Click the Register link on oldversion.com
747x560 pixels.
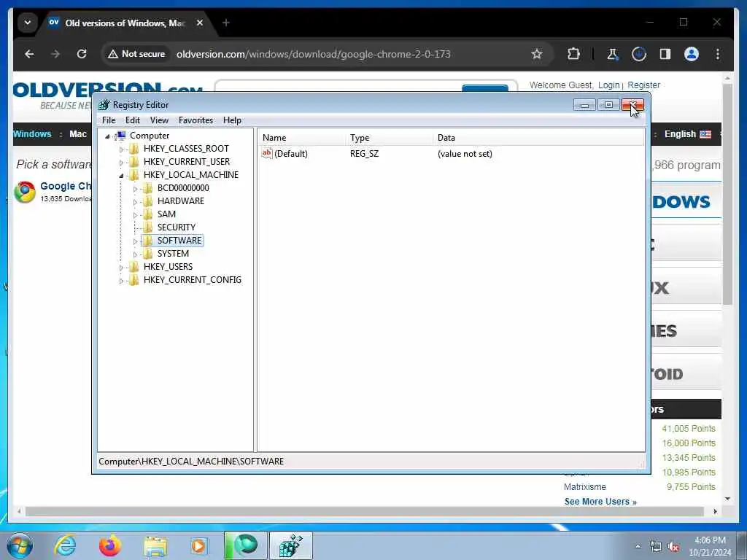coord(643,85)
